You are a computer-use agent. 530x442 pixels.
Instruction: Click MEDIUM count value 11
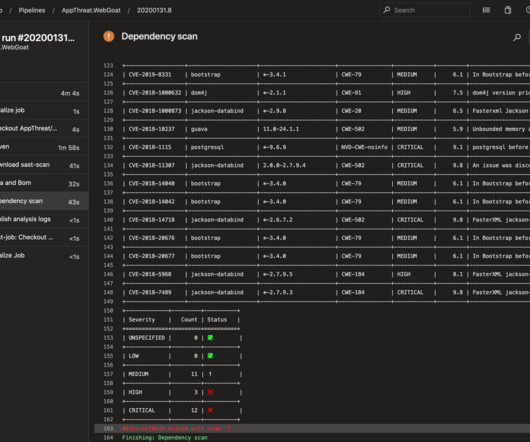coord(194,374)
